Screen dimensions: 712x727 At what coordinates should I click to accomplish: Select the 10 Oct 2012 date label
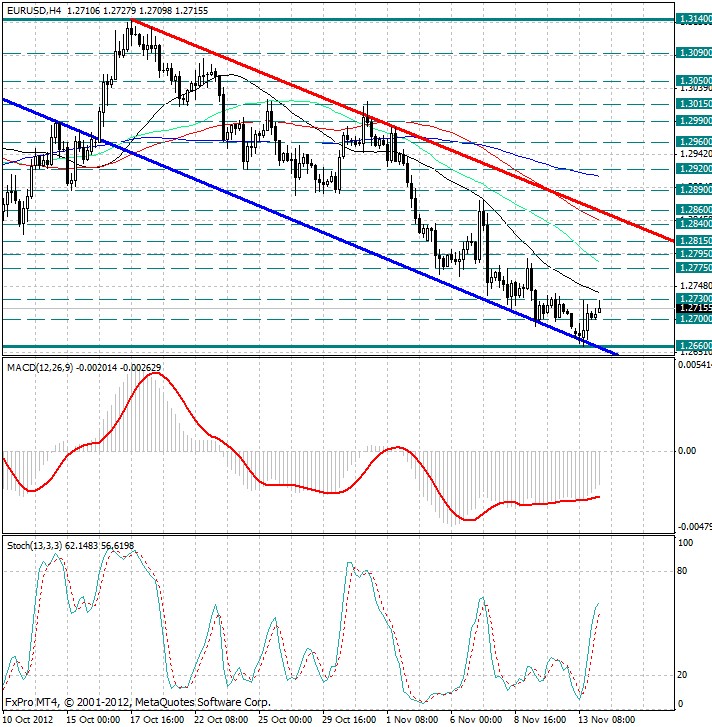[x=28, y=720]
